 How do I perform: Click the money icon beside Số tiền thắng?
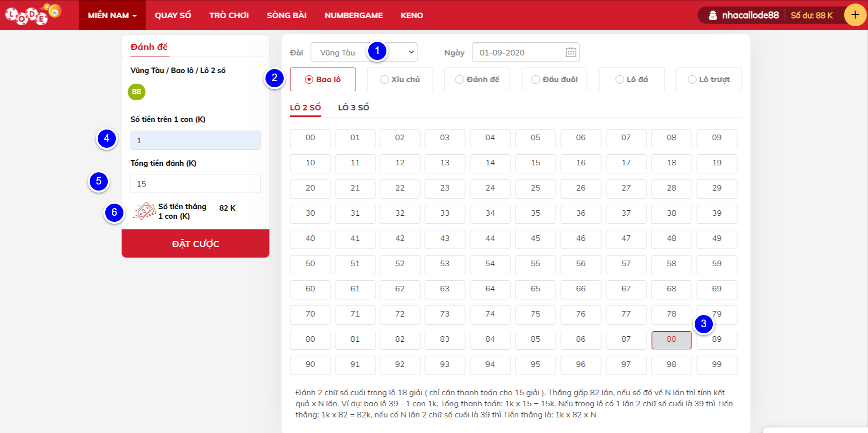[144, 211]
